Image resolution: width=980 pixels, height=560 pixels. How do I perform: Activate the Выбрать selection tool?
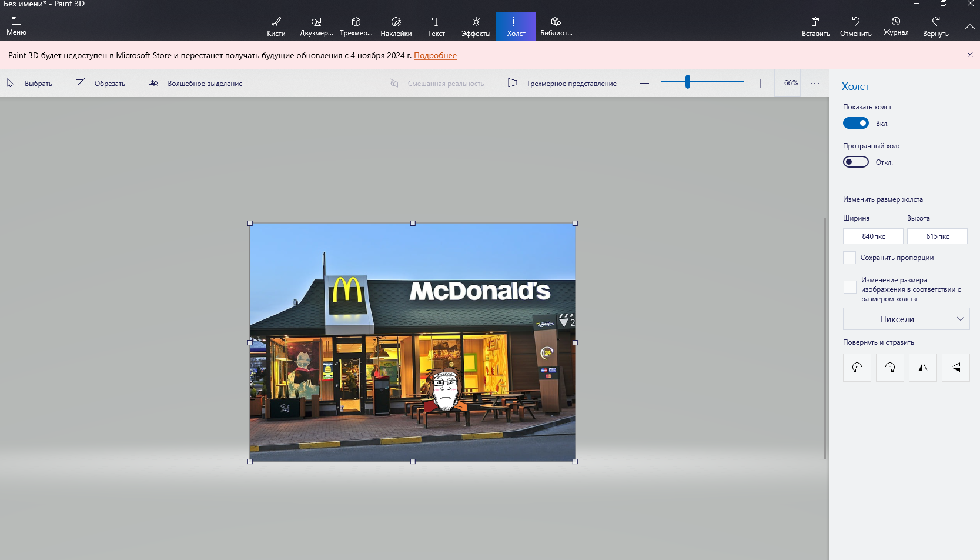coord(30,83)
